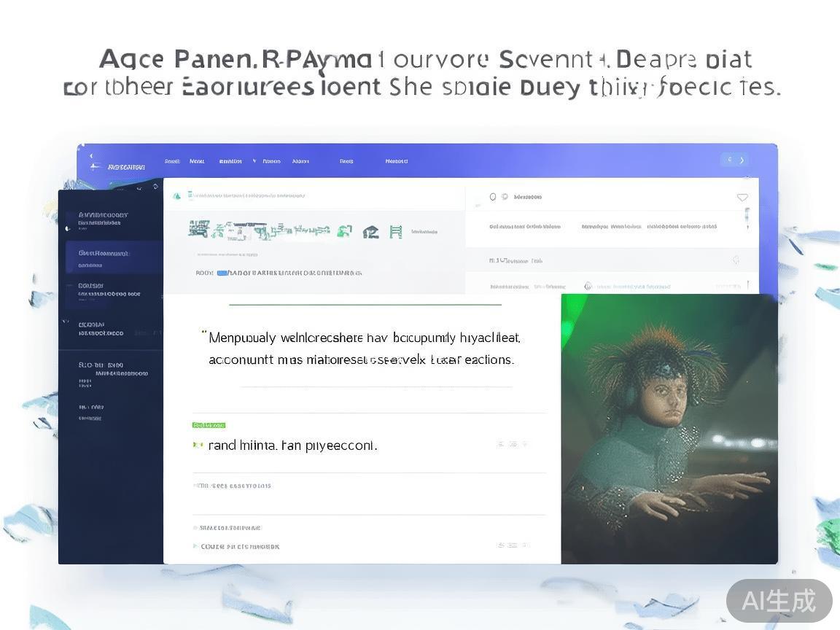Click the plane icon at the header's left
Image resolution: width=840 pixels, height=630 pixels.
(x=94, y=167)
